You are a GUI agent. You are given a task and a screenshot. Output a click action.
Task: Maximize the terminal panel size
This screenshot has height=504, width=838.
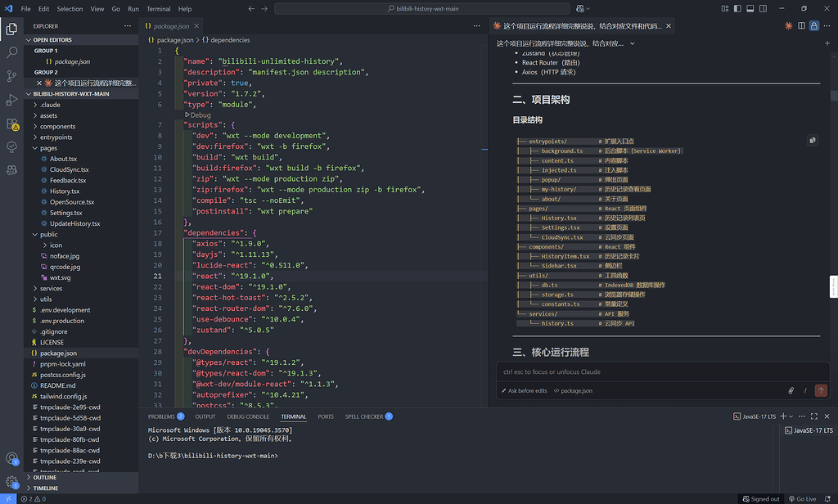tap(814, 416)
